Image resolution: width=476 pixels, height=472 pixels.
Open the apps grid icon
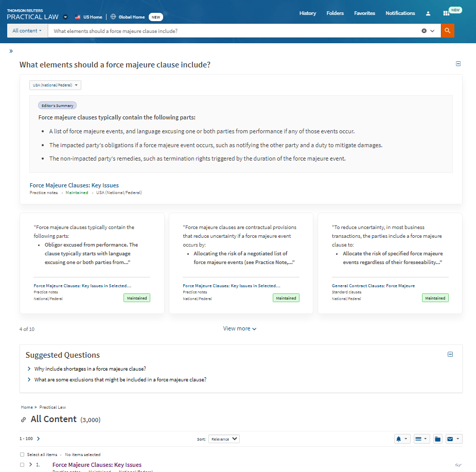[x=446, y=13]
